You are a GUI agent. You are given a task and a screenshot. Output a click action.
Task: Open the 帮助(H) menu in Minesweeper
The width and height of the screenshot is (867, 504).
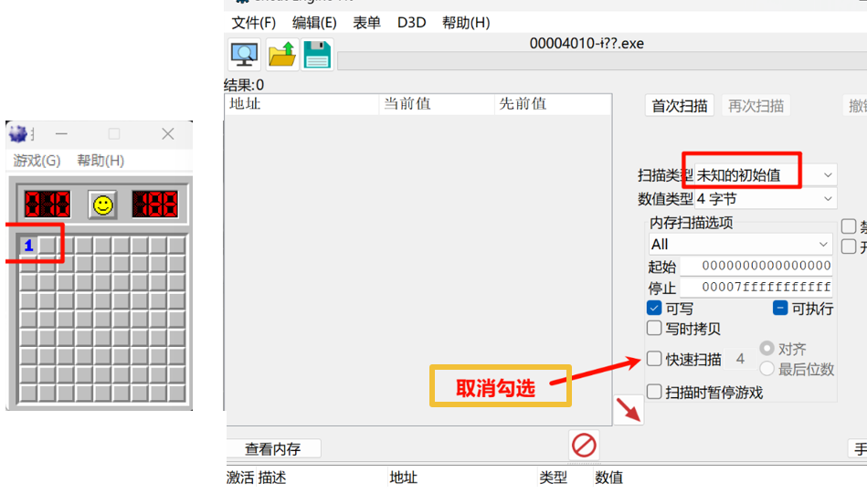[x=100, y=161]
